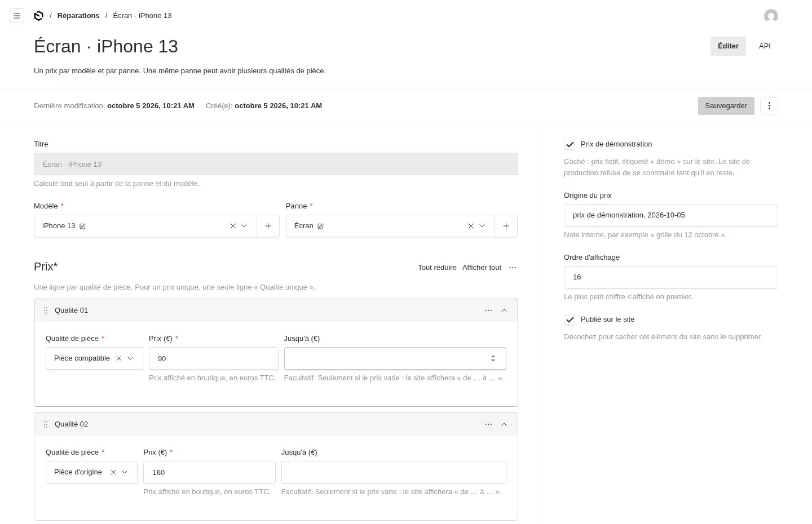This screenshot has width=812, height=524.
Task: Click the Origine du prix input field
Action: click(x=671, y=215)
